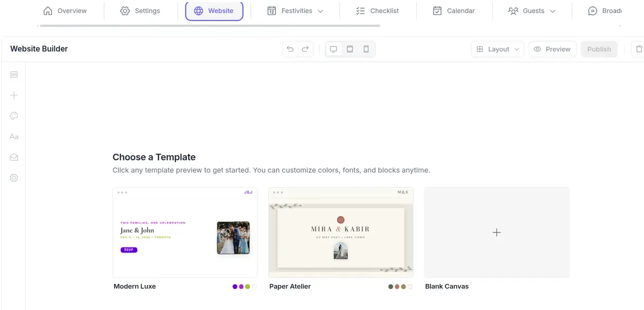
Task: Click the lime green Modern Luxe swatch
Action: 248,287
